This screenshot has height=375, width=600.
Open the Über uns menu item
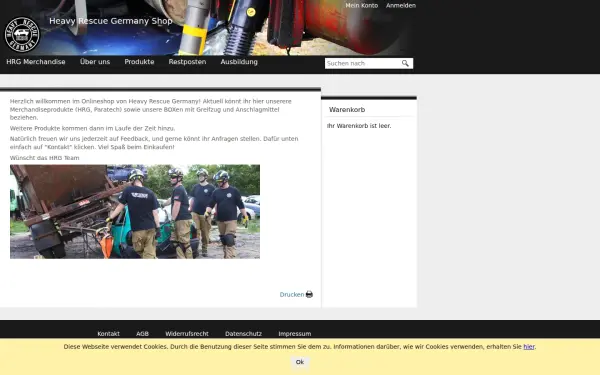tap(95, 62)
